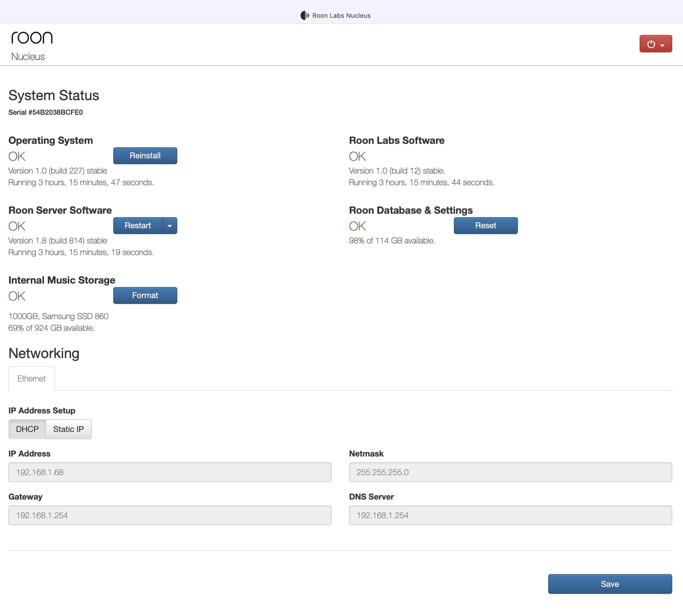The width and height of the screenshot is (683, 616).
Task: Open the red power options dropdown
Action: [x=655, y=44]
